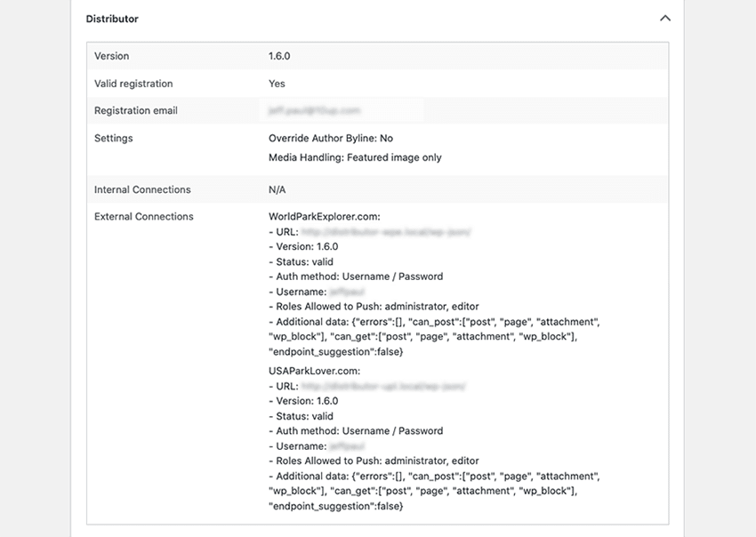756x537 pixels.
Task: Click the External Connections label
Action: 144,216
